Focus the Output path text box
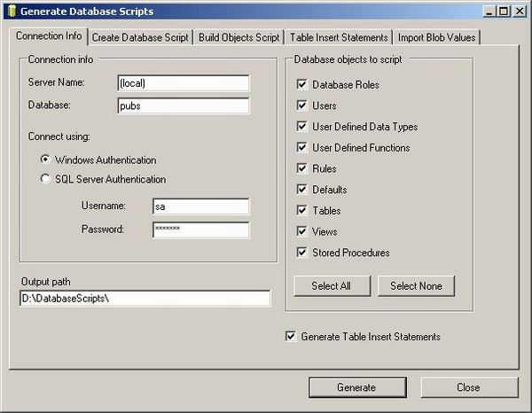 point(145,299)
